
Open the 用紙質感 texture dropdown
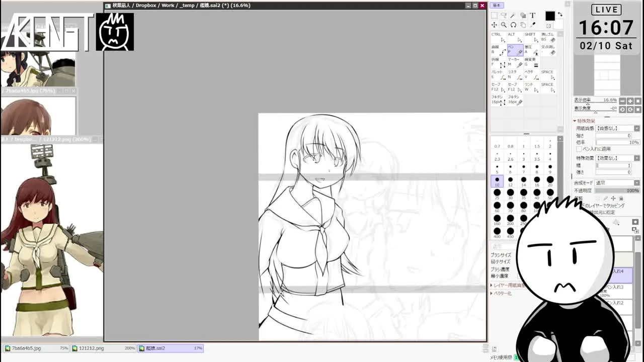pos(637,129)
